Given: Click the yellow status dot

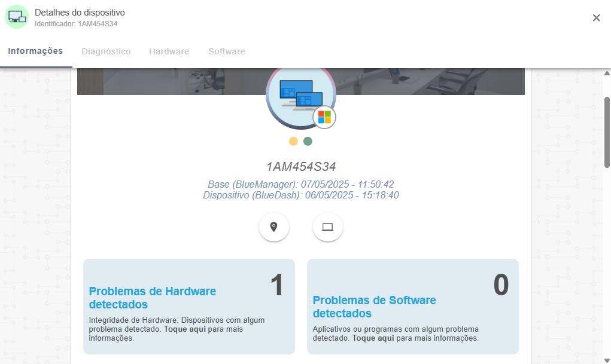Looking at the screenshot, I should pos(293,142).
